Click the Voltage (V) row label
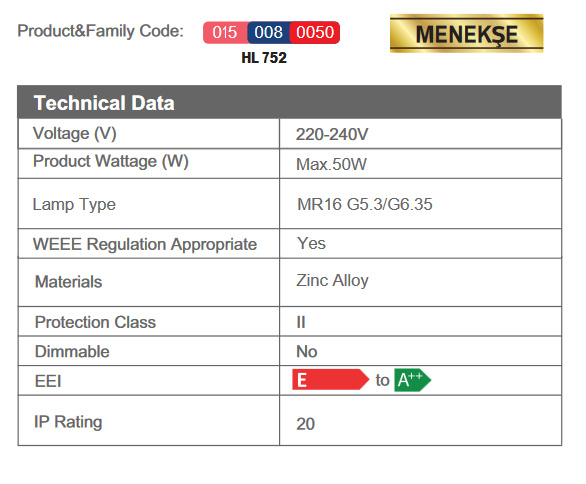The image size is (586, 484). point(75,134)
